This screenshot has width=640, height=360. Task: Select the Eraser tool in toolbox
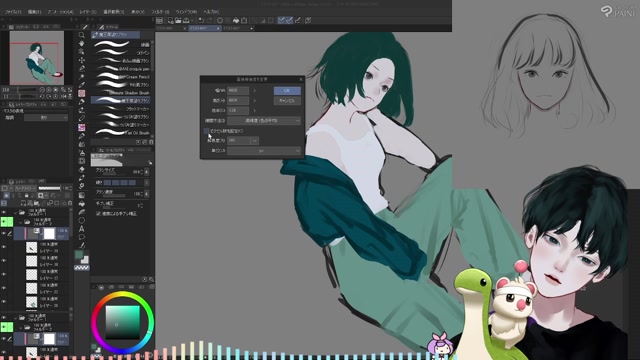pos(82,118)
